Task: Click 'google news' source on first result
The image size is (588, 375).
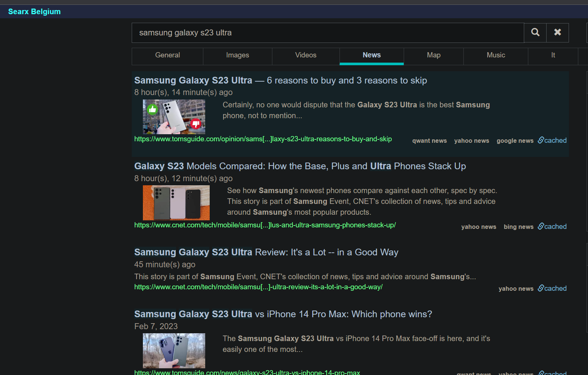Action: click(515, 141)
